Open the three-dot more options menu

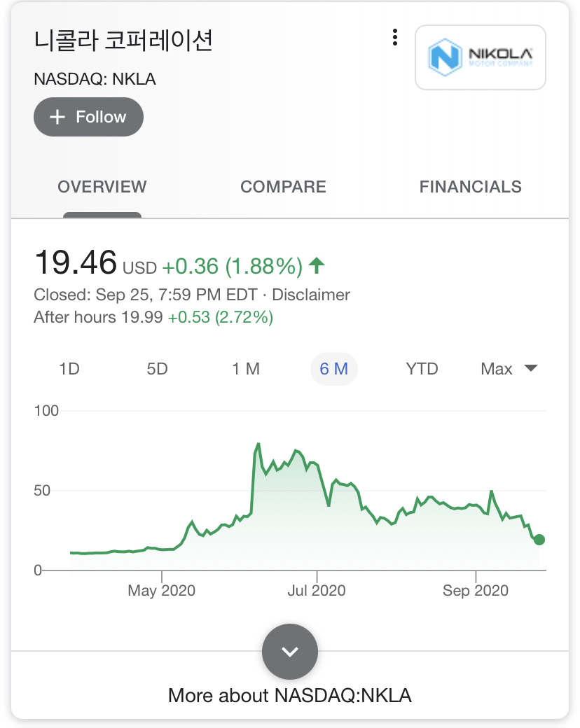click(396, 37)
